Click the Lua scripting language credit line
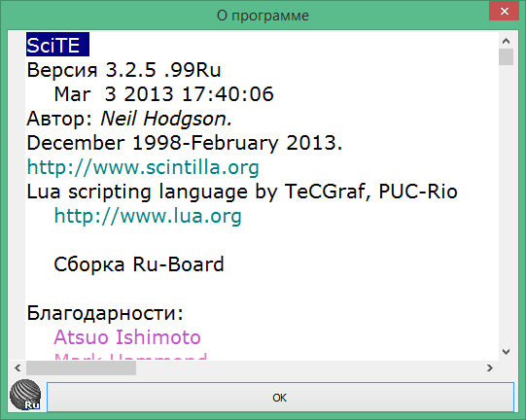Viewport: 526px width, 420px height. (x=242, y=192)
